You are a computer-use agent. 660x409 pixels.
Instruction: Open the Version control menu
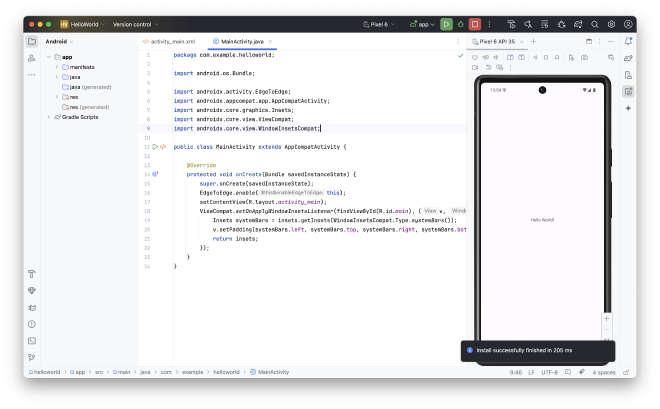point(136,24)
